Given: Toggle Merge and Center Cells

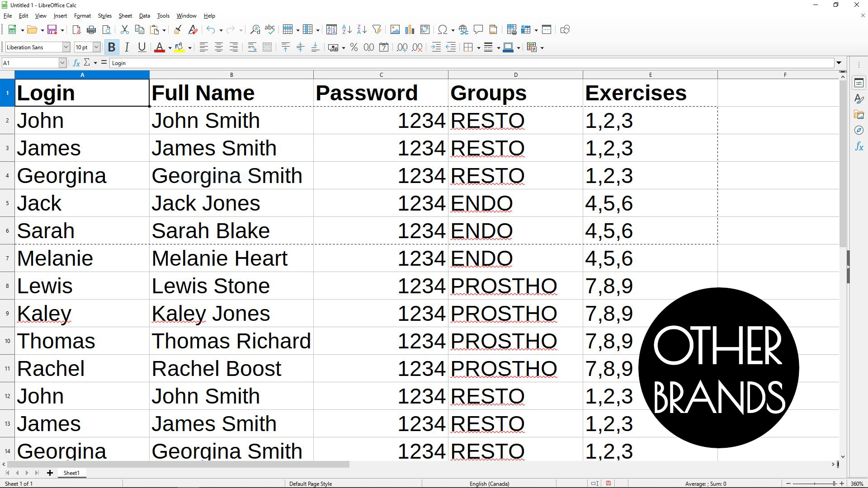Looking at the screenshot, I should click(x=267, y=47).
